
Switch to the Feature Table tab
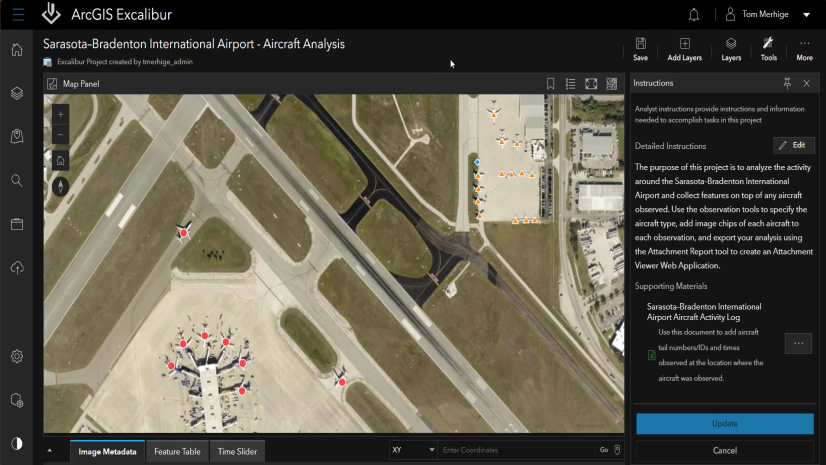[x=177, y=451]
